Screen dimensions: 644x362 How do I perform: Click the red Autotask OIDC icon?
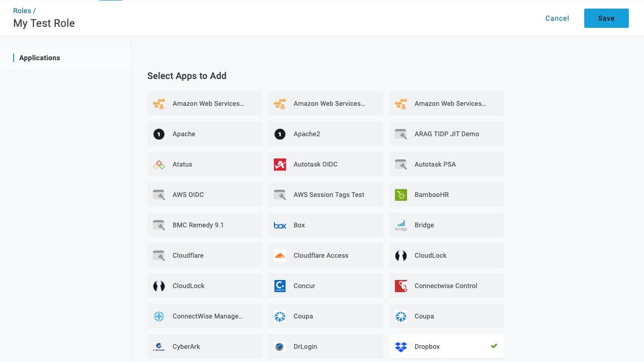click(x=280, y=165)
